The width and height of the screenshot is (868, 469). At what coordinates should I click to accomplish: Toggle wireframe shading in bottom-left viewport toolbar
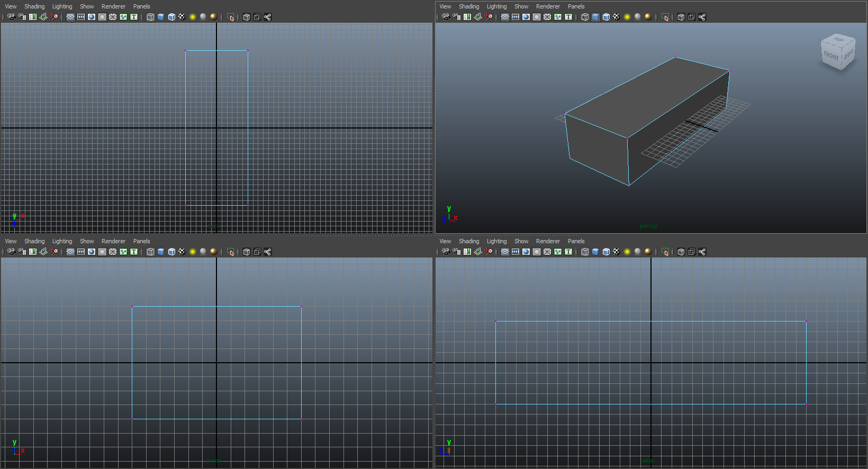(x=150, y=252)
